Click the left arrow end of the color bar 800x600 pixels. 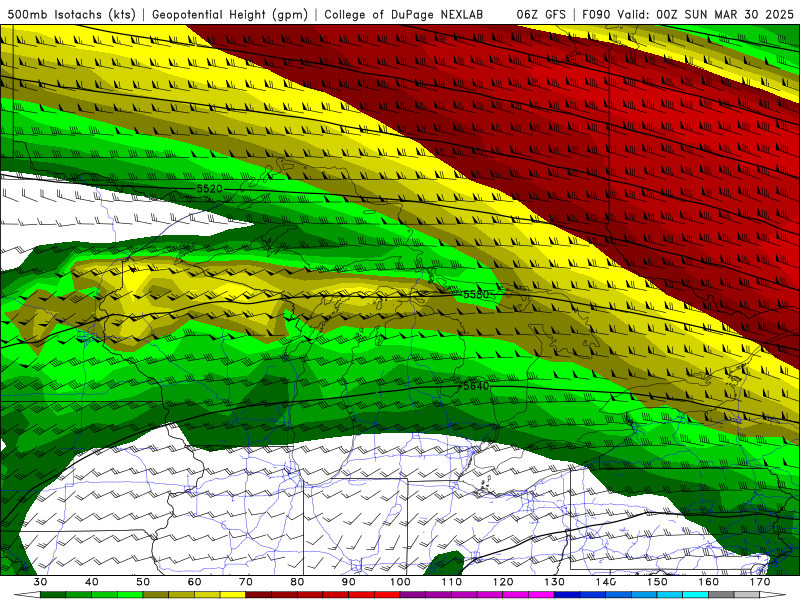point(28,595)
